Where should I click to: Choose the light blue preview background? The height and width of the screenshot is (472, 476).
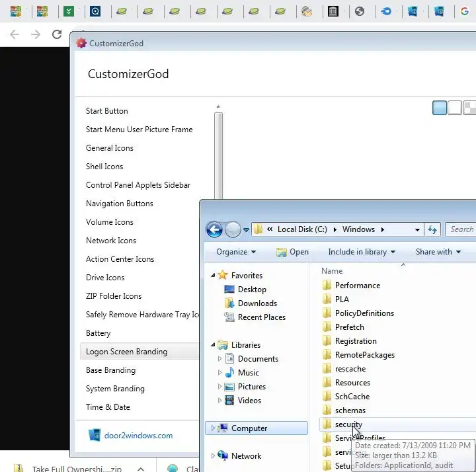click(x=439, y=108)
